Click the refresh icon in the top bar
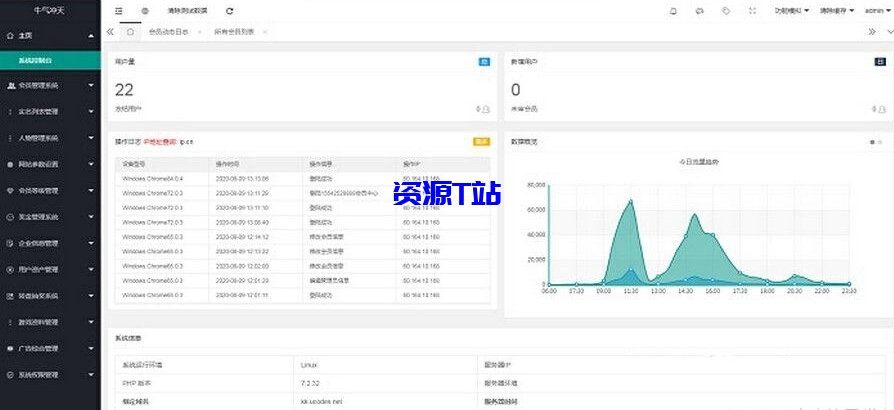The image size is (894, 410). coord(229,11)
